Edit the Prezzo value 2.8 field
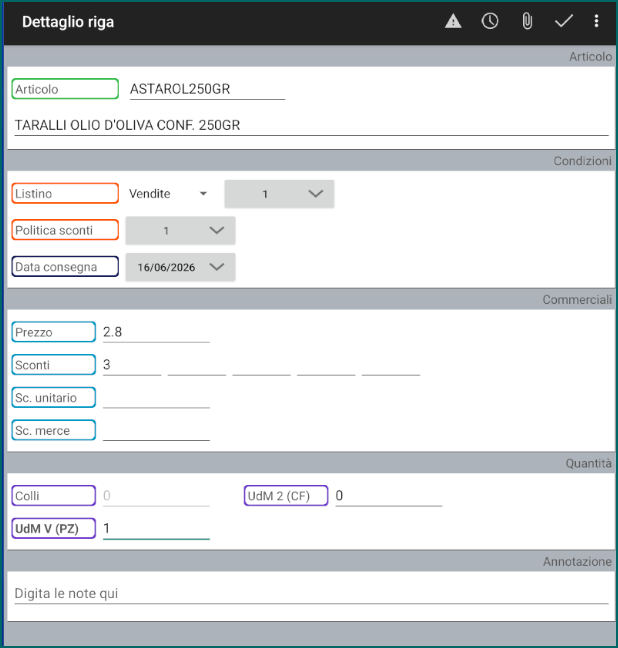Screen dimensions: 618x648 (156, 333)
